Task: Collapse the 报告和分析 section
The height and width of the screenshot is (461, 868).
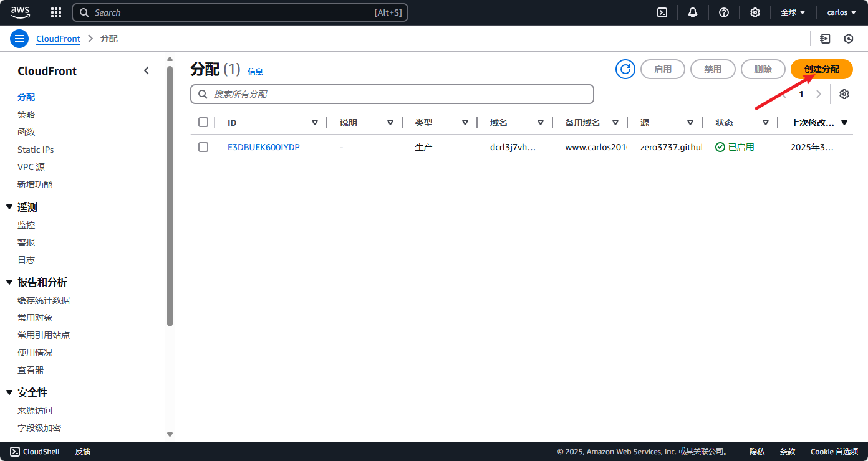Action: pyautogui.click(x=9, y=282)
